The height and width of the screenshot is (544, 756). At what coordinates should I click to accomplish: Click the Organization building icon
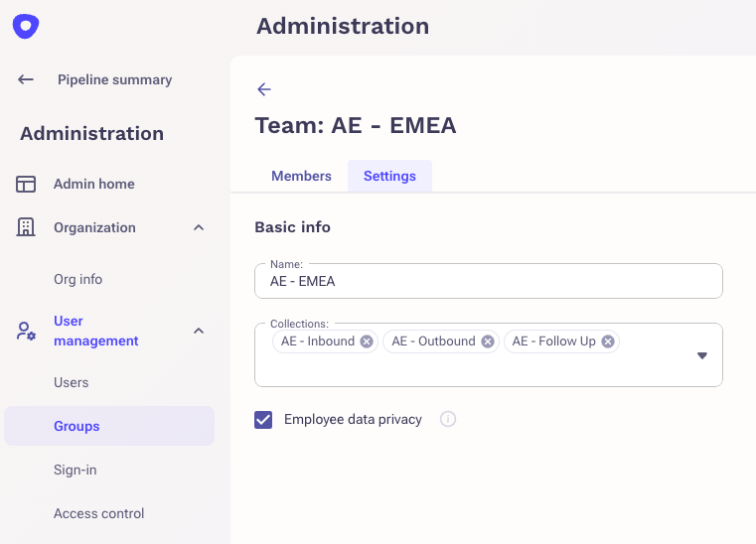(x=26, y=227)
